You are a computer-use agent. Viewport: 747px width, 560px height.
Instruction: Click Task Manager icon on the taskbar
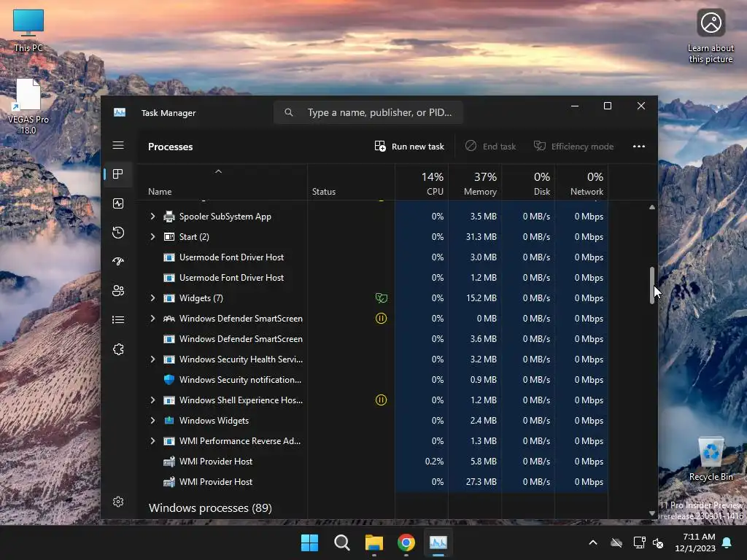438,542
